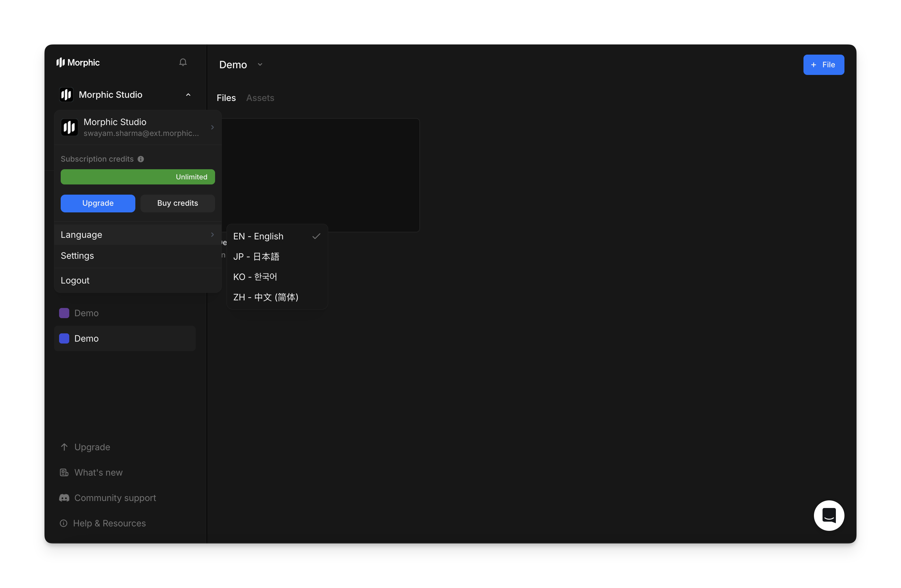Click the blue + File button

point(824,65)
